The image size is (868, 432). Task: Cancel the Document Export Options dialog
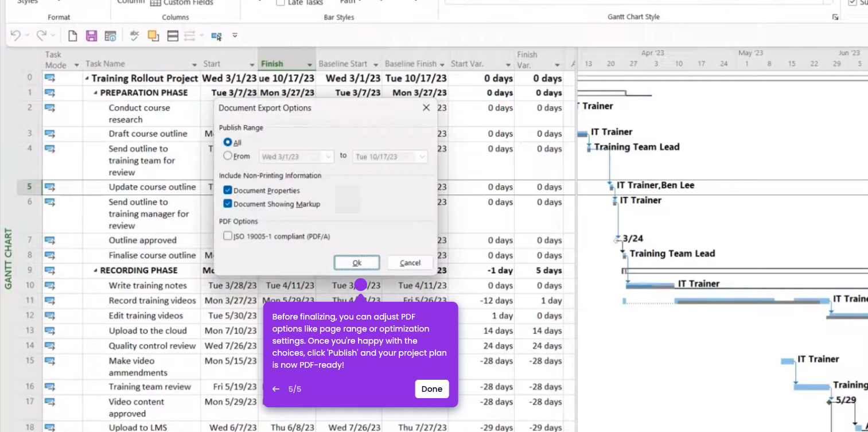410,263
